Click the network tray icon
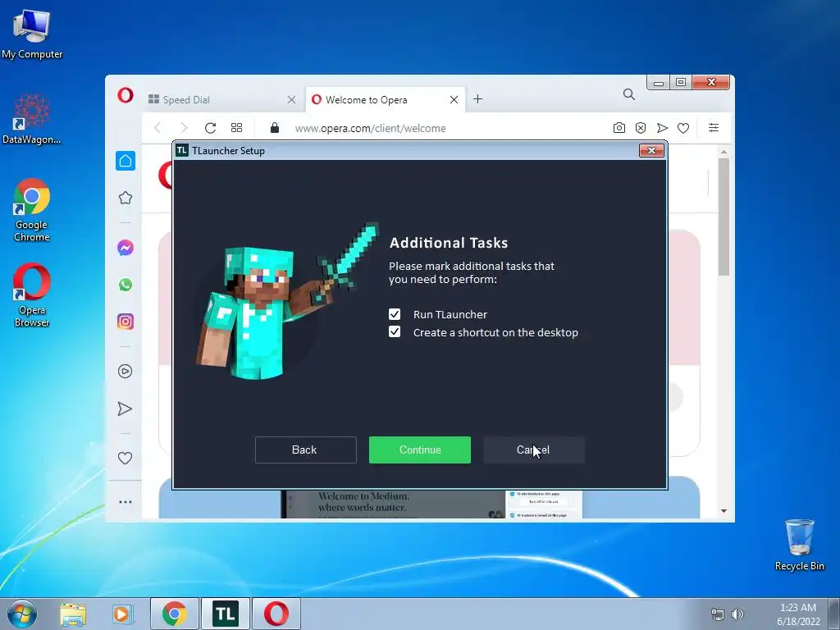840x630 pixels. coord(717,614)
